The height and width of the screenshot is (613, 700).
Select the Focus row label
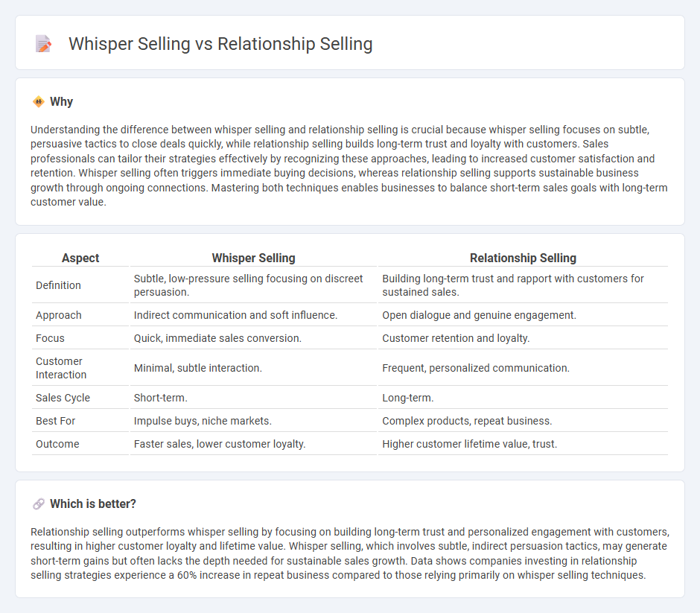[50, 338]
